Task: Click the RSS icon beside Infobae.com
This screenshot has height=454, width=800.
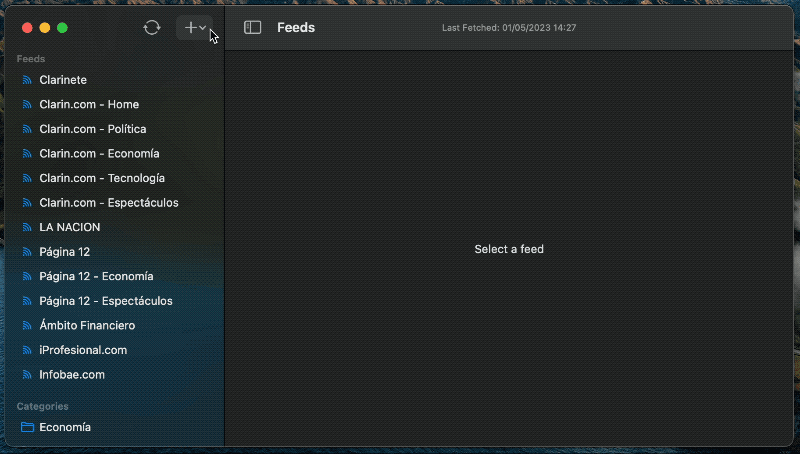Action: click(x=27, y=374)
